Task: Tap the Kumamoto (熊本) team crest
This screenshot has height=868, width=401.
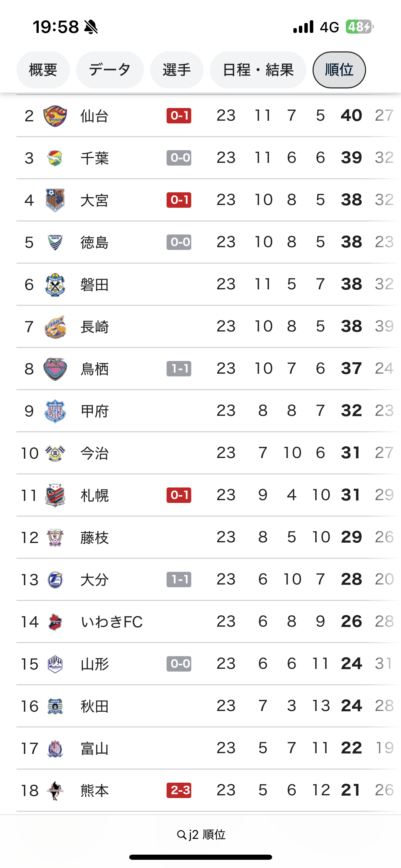Action: point(55,791)
